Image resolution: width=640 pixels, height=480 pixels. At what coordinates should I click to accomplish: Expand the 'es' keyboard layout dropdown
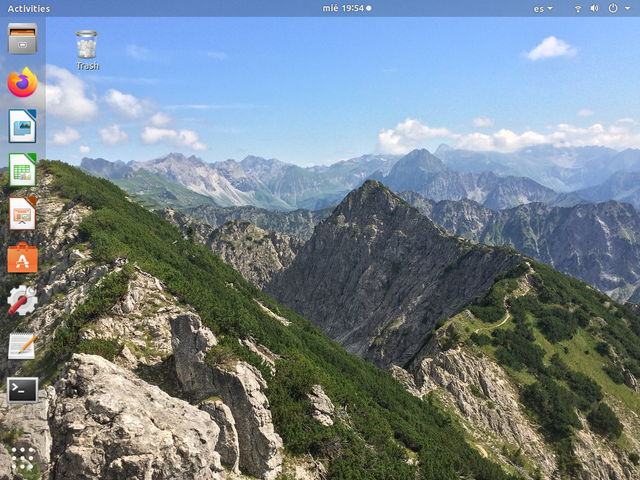(x=543, y=8)
